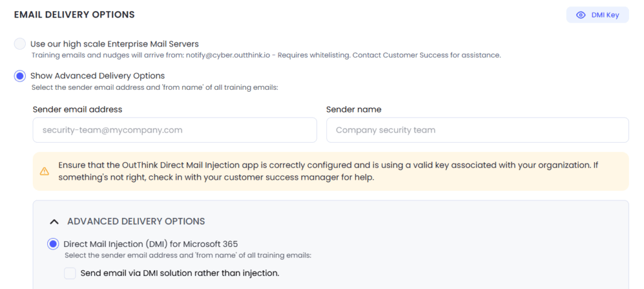
Task: Select Use our high scale Enterprise Mail Servers
Action: 19,44
